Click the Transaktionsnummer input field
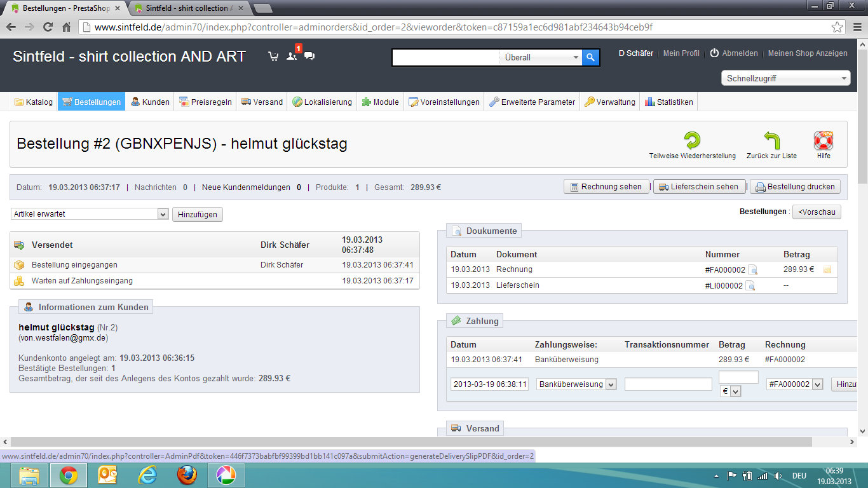868x488 pixels. tap(668, 384)
